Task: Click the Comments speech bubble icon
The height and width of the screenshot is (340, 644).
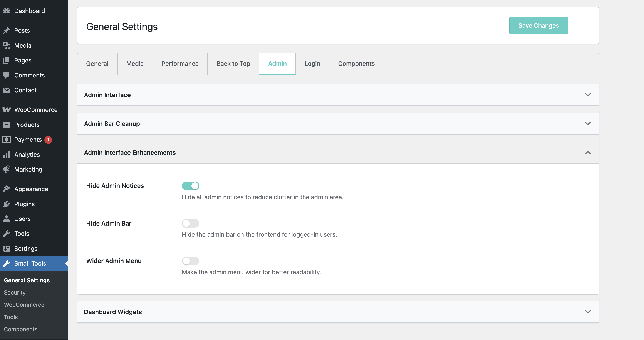Action: coord(7,75)
